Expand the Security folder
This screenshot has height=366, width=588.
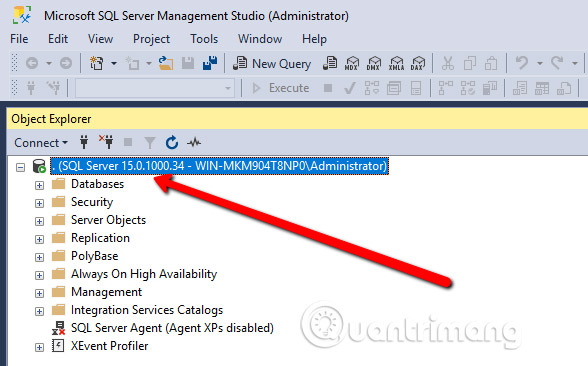pyautogui.click(x=39, y=203)
